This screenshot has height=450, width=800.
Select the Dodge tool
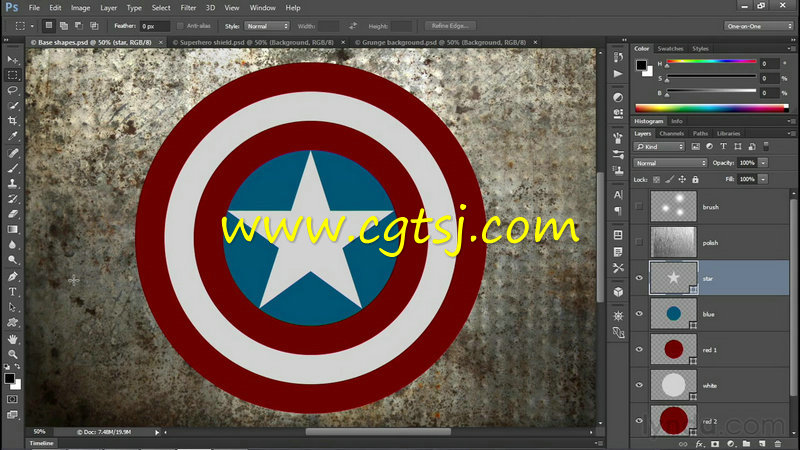click(x=13, y=260)
